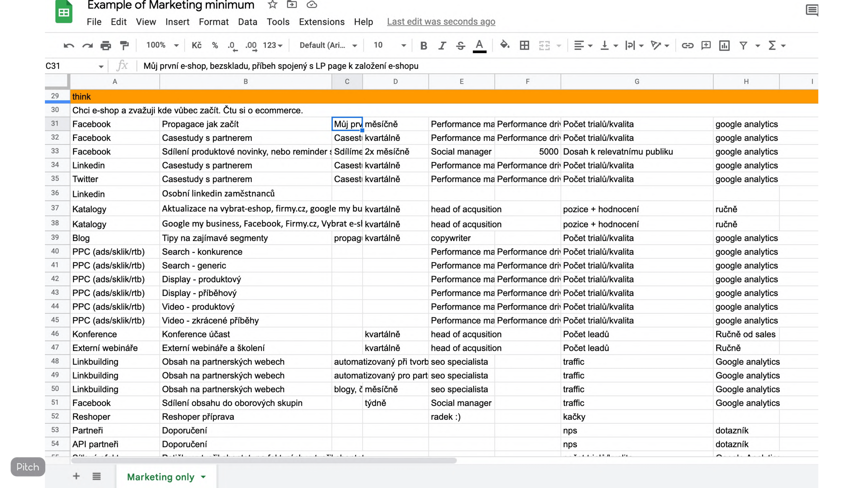Click the Create a filter icon
868x488 pixels.
pyautogui.click(x=743, y=46)
